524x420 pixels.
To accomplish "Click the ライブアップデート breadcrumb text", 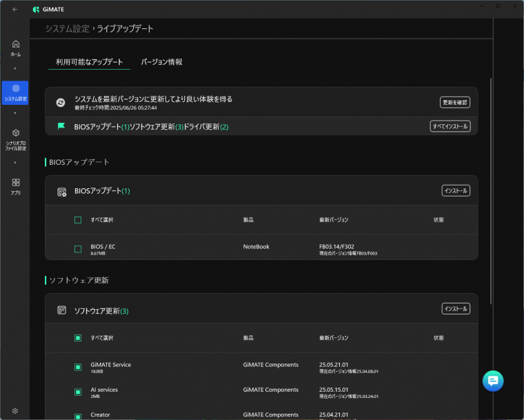I will tap(125, 29).
